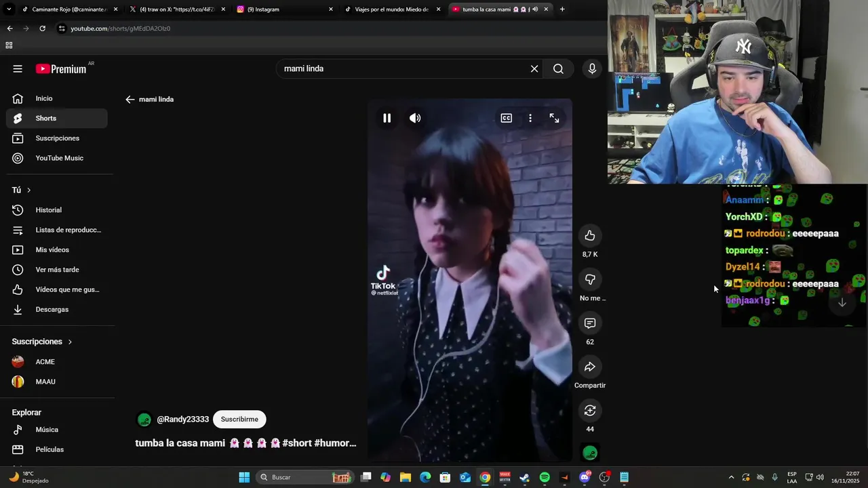This screenshot has height=488, width=868.
Task: Open Microsoft Edge from the taskbar
Action: (425, 477)
